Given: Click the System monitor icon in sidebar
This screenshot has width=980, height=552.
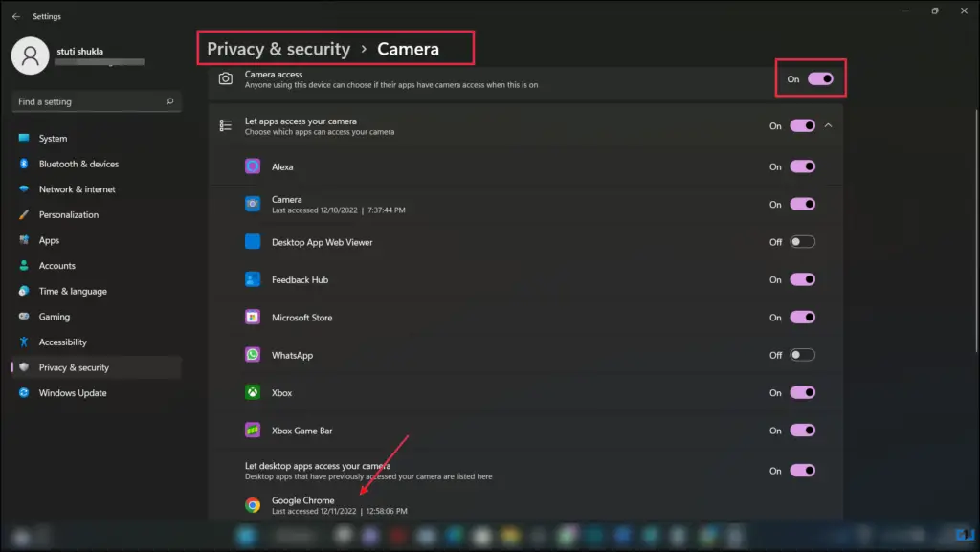Looking at the screenshot, I should pyautogui.click(x=24, y=138).
